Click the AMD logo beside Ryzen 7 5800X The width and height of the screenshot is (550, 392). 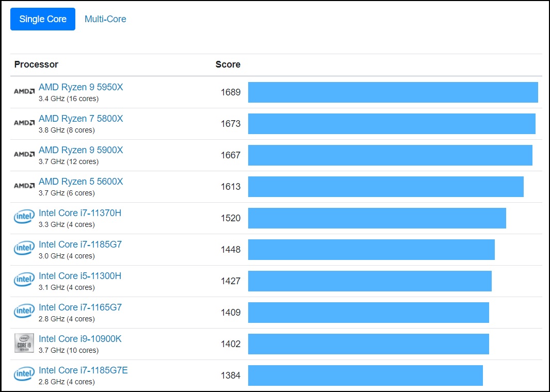pos(24,123)
